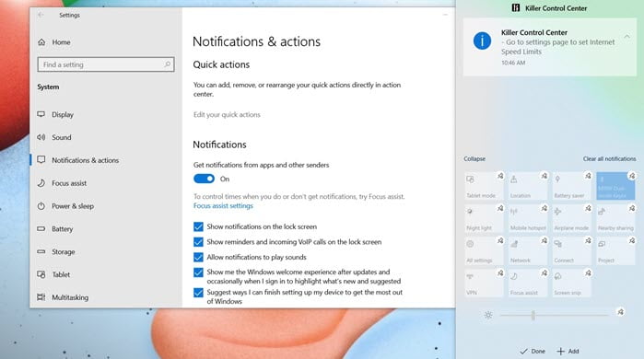Unpin the brightness slider via pin icon

coord(621,312)
